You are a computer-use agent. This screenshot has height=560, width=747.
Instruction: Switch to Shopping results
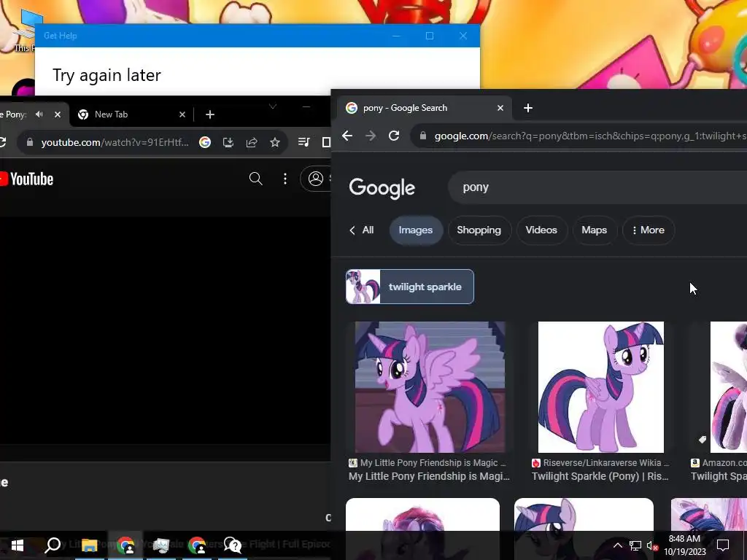coord(479,230)
